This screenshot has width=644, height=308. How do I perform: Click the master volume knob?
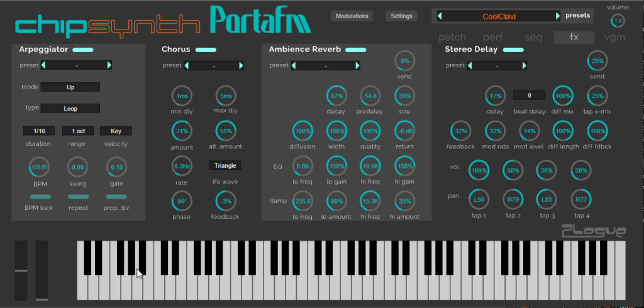click(618, 21)
